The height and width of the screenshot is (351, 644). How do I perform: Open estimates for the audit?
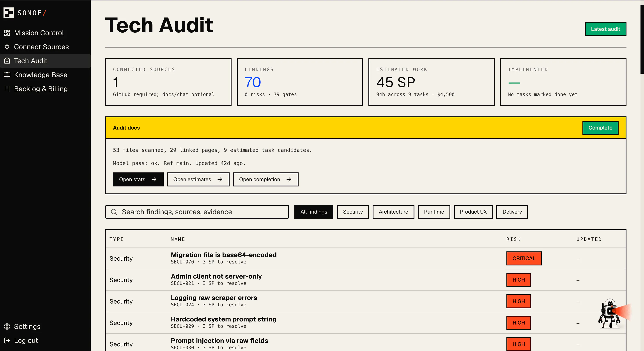click(198, 179)
